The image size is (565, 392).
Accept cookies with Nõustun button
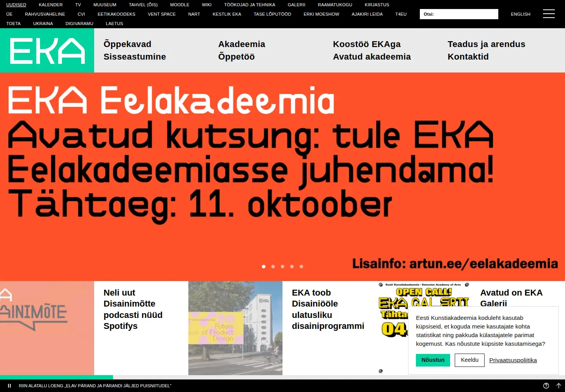point(433,360)
